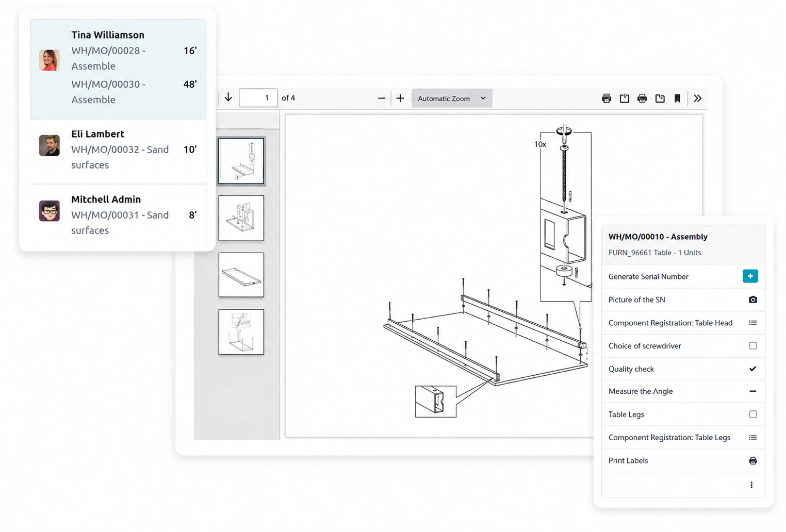Viewport: 786px width, 532px height.
Task: Check the Table Legs checkbox
Action: (x=753, y=414)
